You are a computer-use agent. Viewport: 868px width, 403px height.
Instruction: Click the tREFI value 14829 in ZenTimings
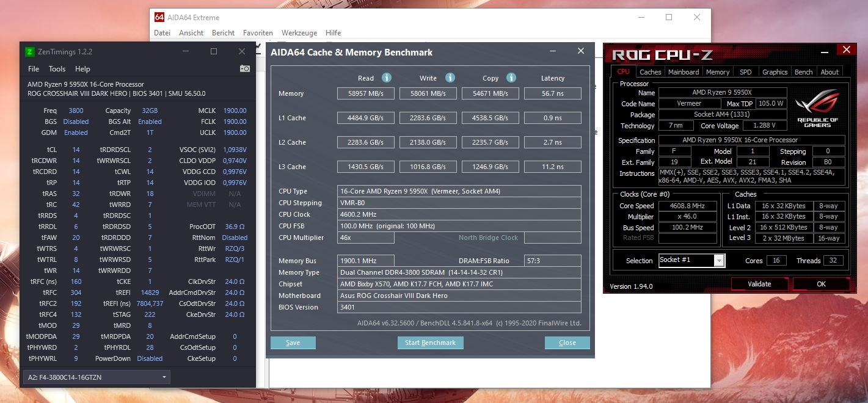coord(150,292)
